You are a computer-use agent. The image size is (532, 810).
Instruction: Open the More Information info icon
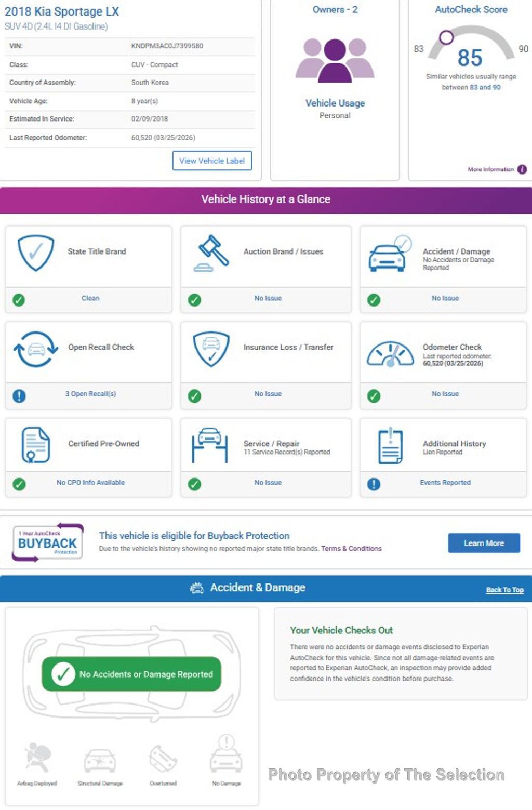pyautogui.click(x=522, y=169)
